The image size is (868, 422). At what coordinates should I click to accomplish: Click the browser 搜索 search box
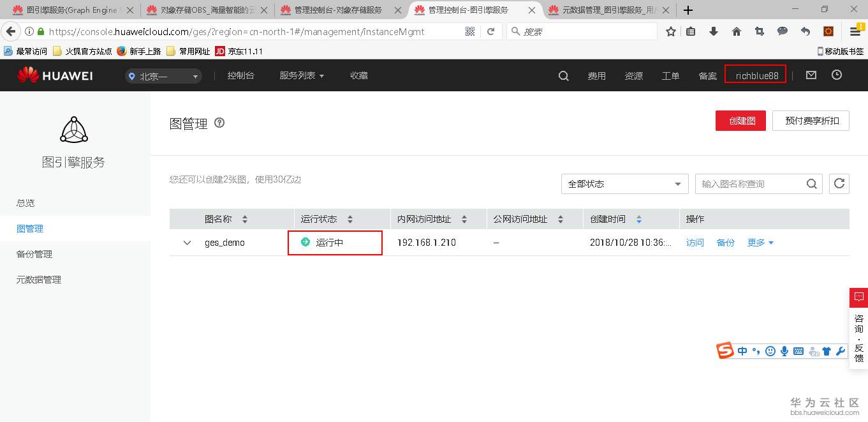582,31
